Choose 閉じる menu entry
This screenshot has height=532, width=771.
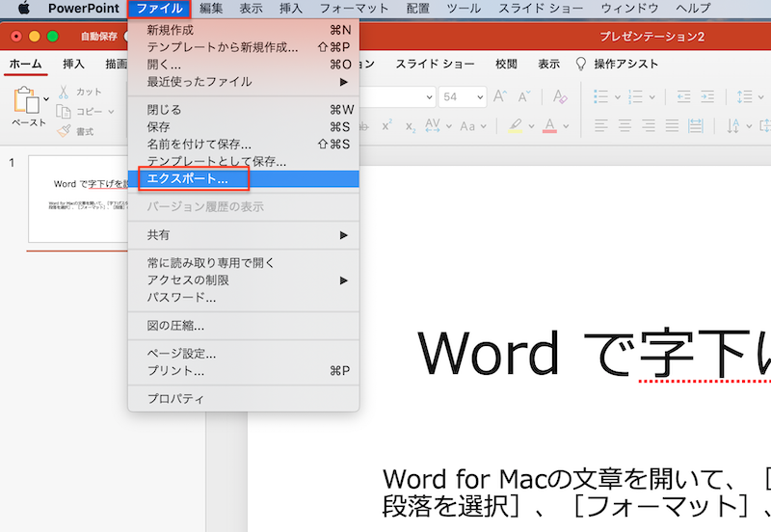click(x=244, y=109)
